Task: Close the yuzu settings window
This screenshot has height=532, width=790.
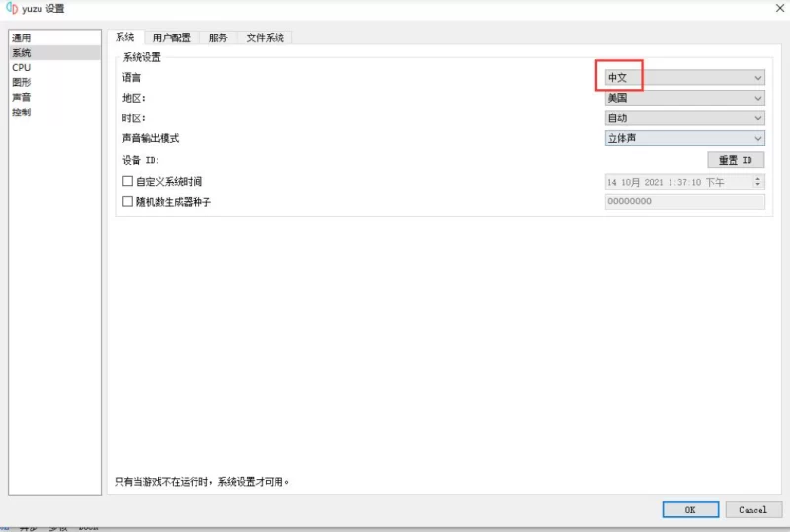Action: [x=779, y=8]
